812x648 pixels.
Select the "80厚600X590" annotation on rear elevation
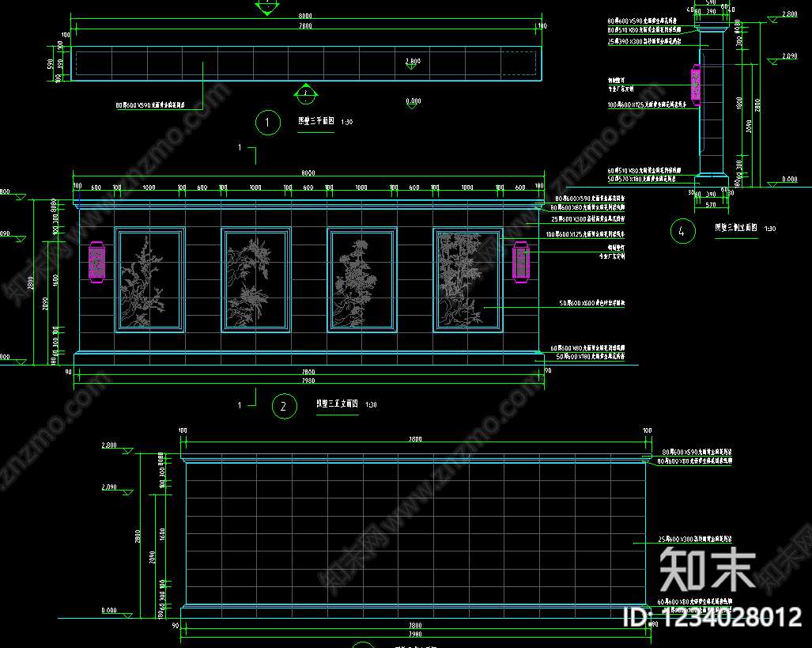(697, 452)
